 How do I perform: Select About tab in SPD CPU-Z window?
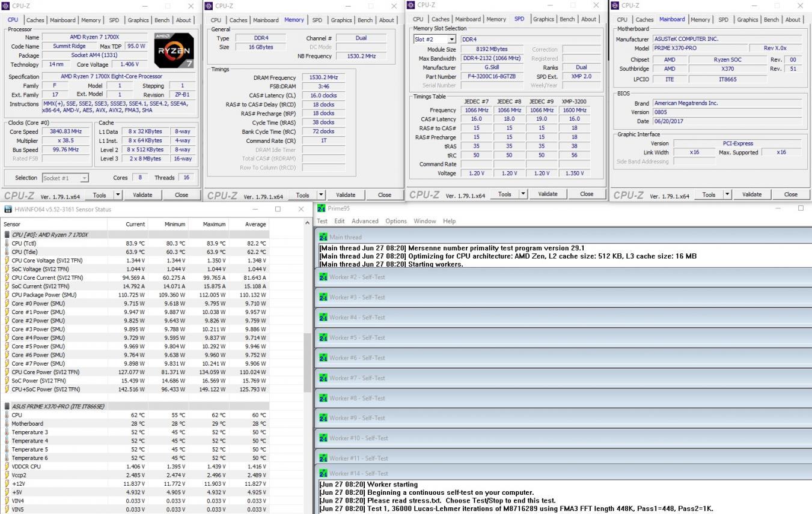pos(589,19)
